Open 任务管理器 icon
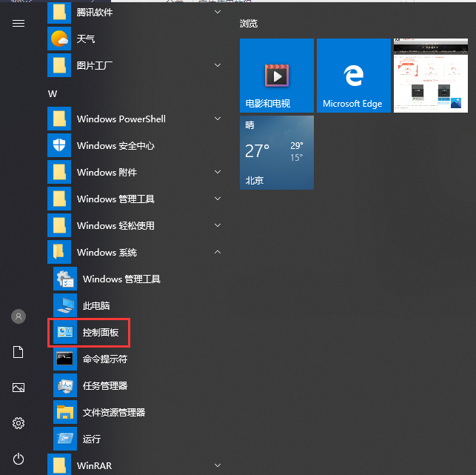Screen dimensions: 476x475 coord(65,385)
